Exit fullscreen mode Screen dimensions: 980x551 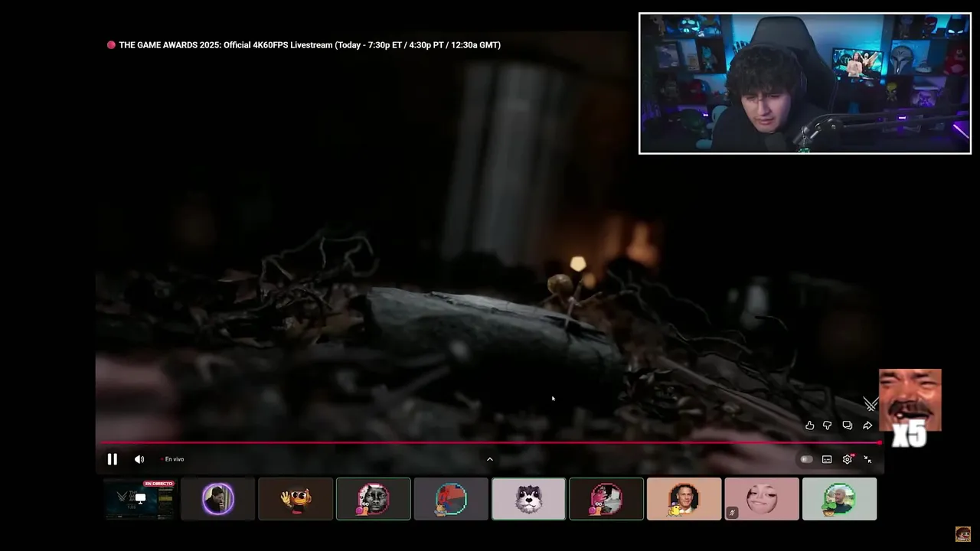[x=867, y=459]
